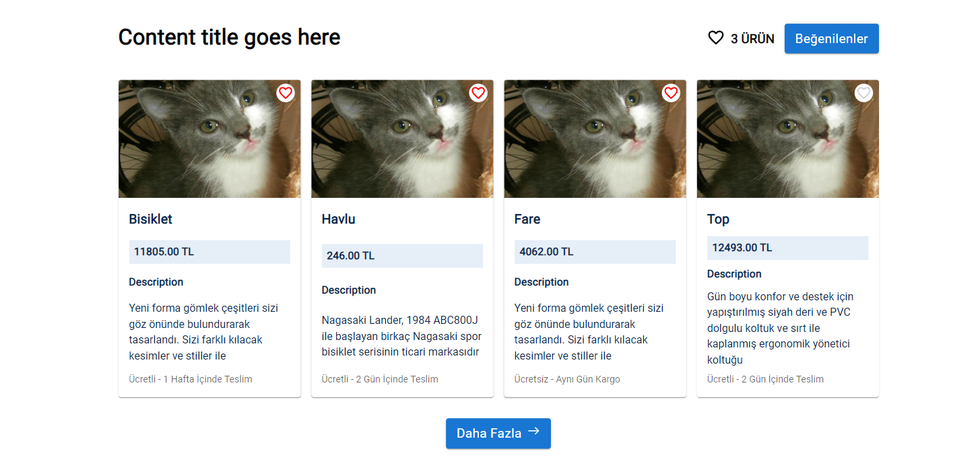Click the red heart on the Havlu card
The width and height of the screenshot is (980, 470).
click(x=478, y=93)
